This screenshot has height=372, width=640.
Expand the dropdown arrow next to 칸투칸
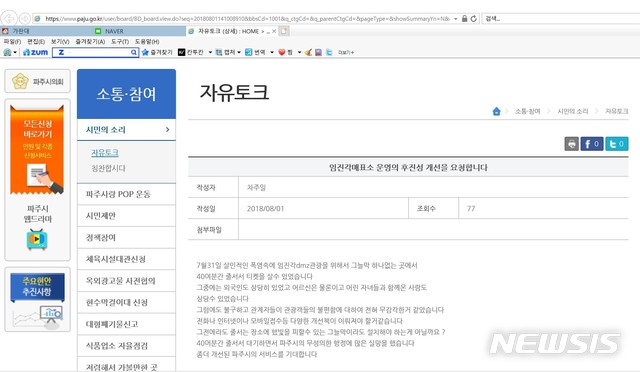click(x=210, y=52)
